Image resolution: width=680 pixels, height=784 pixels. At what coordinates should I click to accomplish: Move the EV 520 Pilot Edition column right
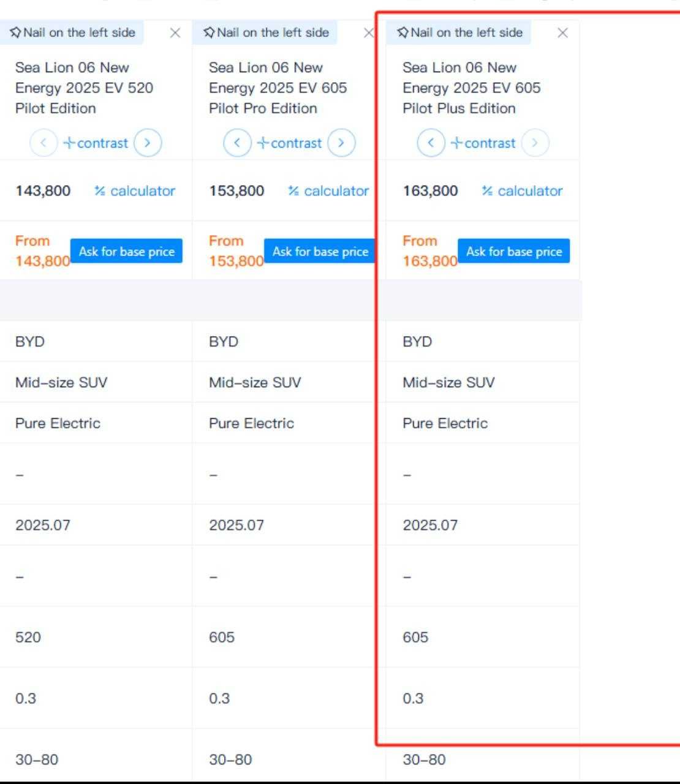tap(147, 143)
